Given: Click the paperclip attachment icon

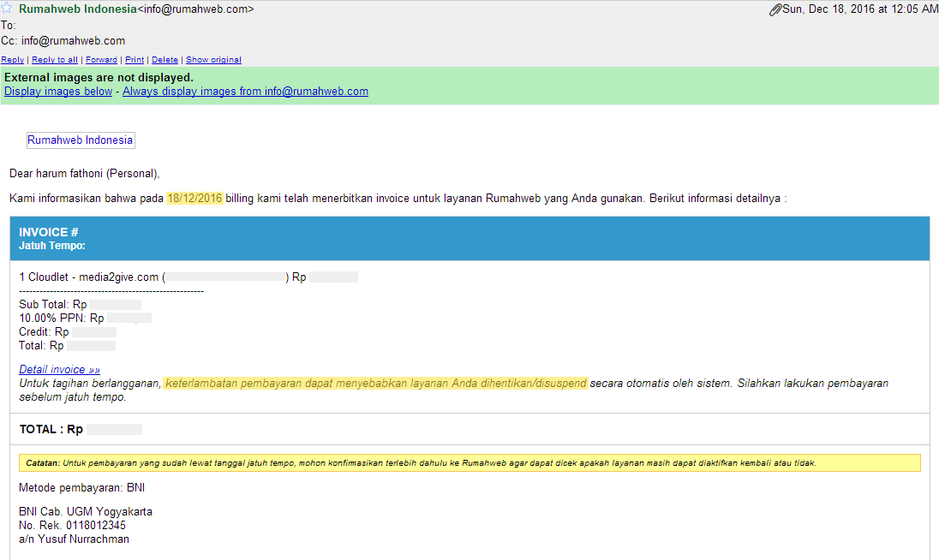Looking at the screenshot, I should pos(775,9).
